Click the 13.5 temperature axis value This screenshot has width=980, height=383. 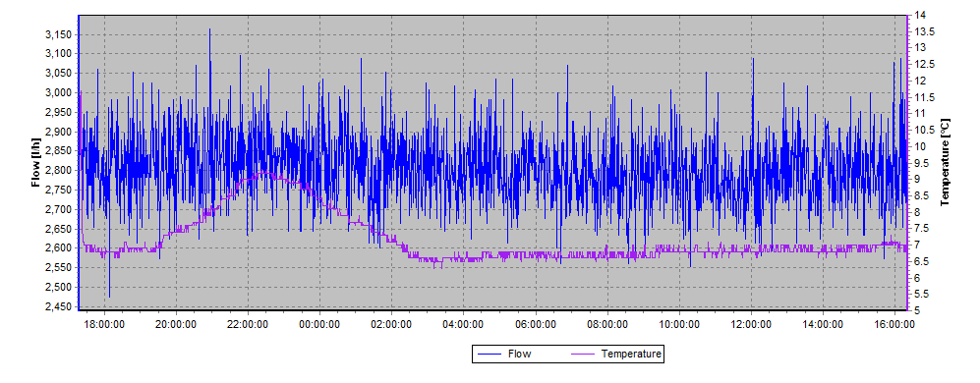(x=923, y=31)
